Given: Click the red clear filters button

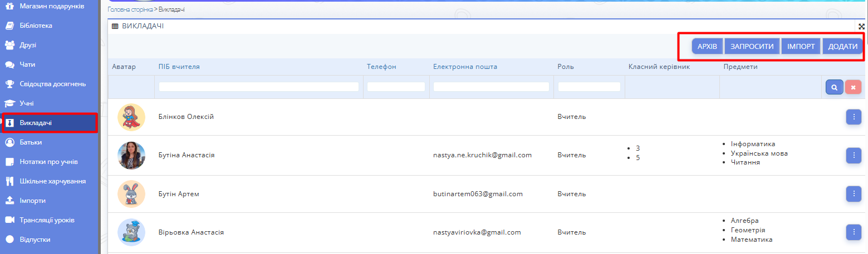Looking at the screenshot, I should [853, 87].
